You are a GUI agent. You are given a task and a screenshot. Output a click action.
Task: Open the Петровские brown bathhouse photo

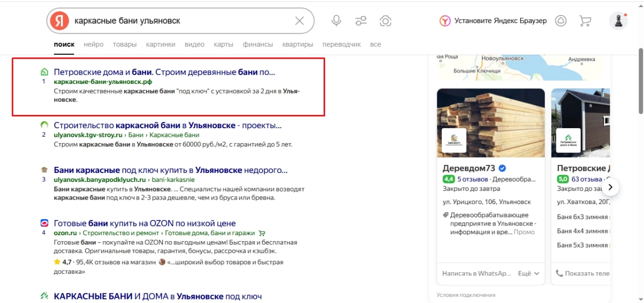click(581, 123)
